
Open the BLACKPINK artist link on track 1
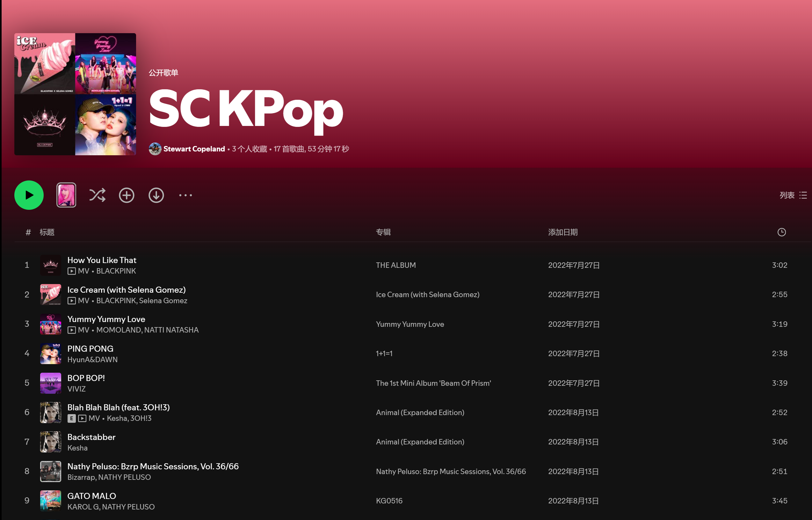click(116, 271)
